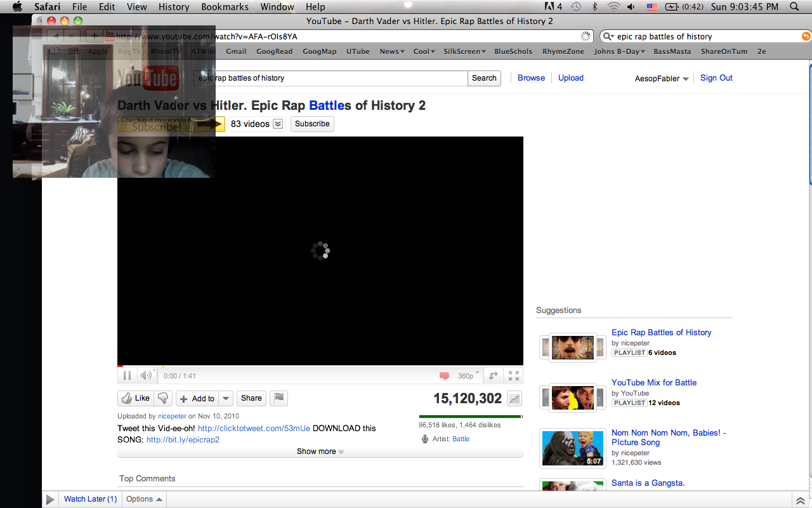Open the News bookmarks folder
The width and height of the screenshot is (812, 508).
click(392, 51)
